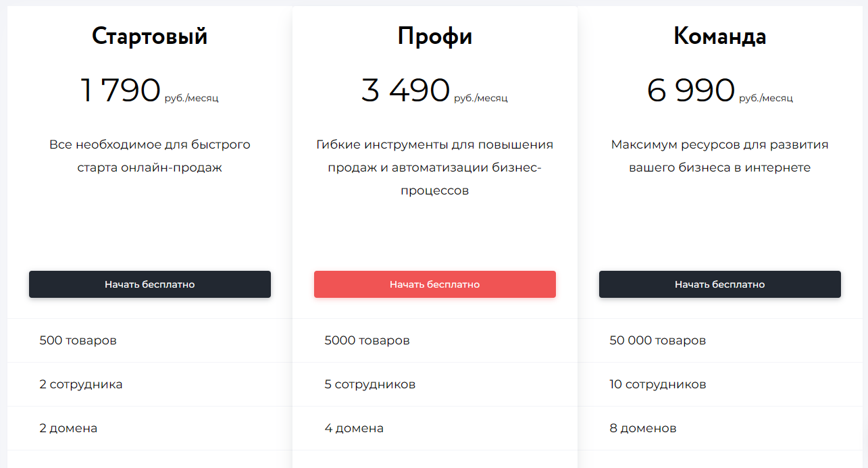Click the "8 доменов" feature row
Screen dimensions: 868x468
pos(642,428)
